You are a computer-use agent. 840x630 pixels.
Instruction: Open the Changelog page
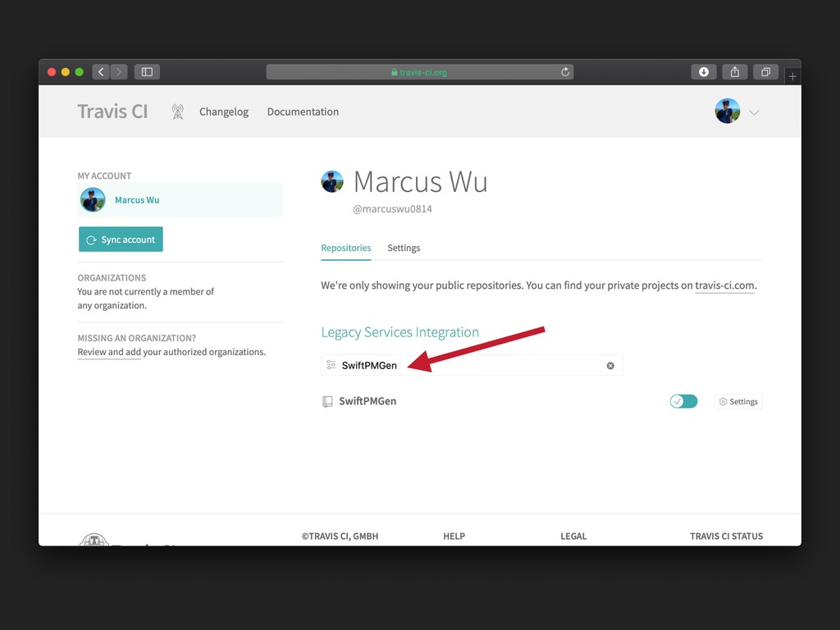pyautogui.click(x=224, y=112)
